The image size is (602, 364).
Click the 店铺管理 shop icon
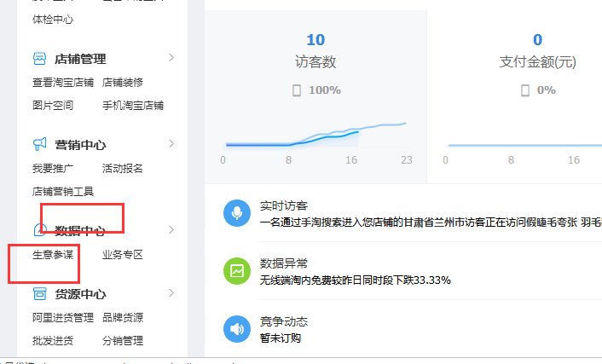coord(39,59)
